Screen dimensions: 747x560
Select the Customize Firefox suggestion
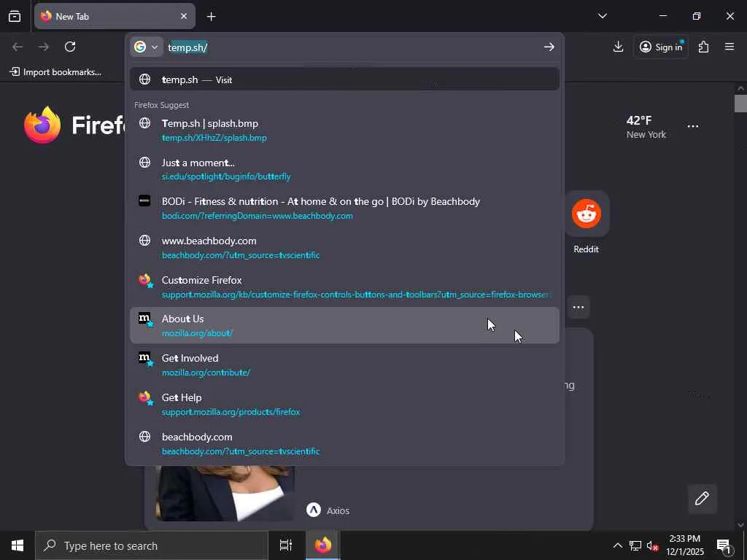pos(344,287)
